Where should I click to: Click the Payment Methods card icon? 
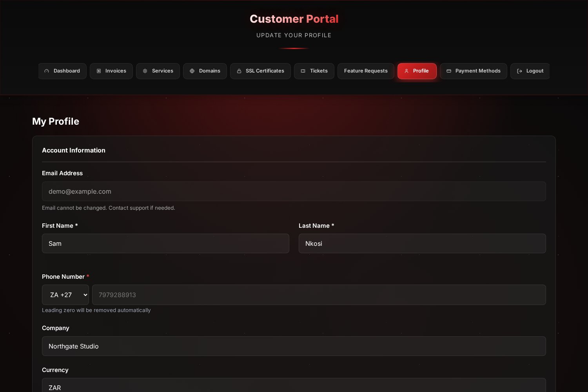[449, 71]
